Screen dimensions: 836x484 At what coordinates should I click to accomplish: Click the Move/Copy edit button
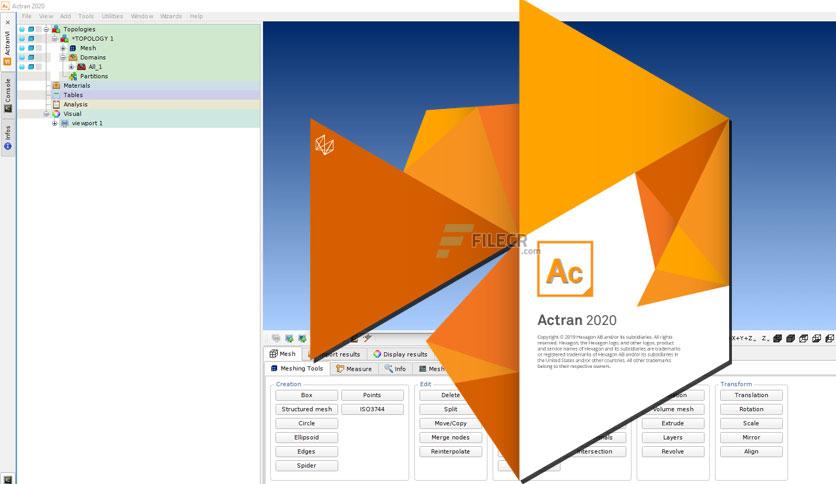pos(451,423)
